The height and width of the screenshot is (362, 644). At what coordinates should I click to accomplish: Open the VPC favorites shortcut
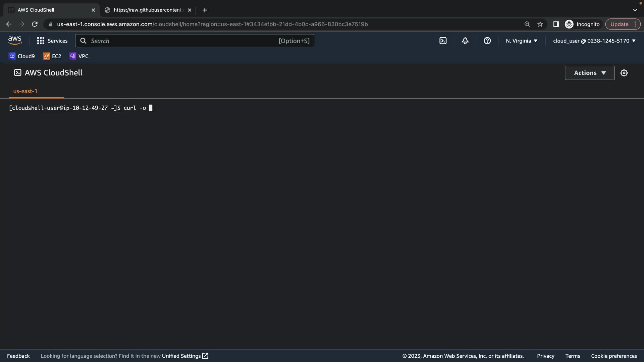pos(79,56)
